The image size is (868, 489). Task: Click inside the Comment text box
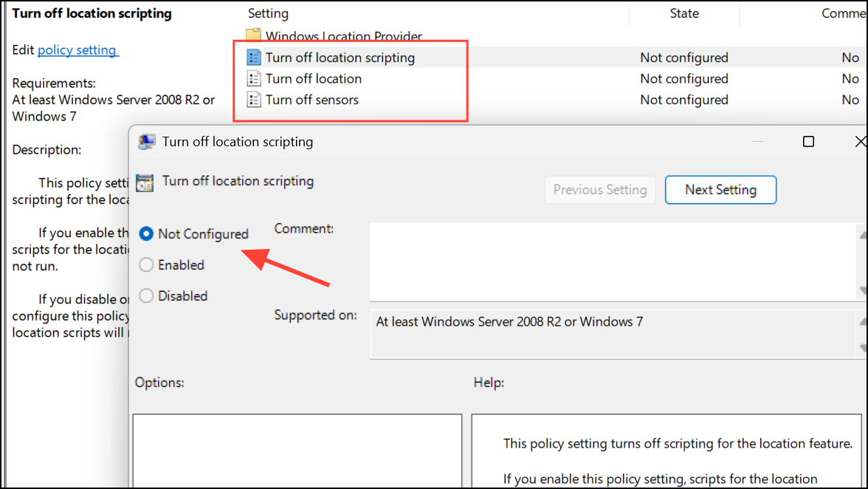click(x=613, y=262)
